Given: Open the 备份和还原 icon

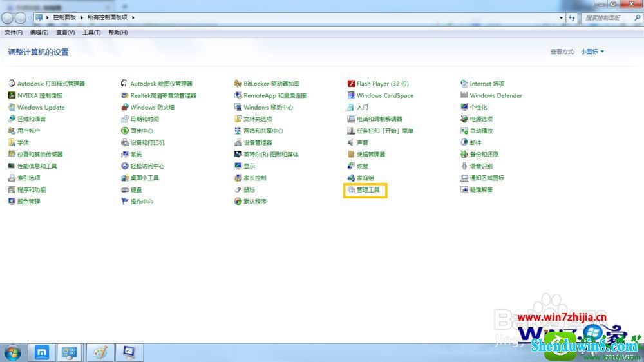Looking at the screenshot, I should click(x=464, y=154).
